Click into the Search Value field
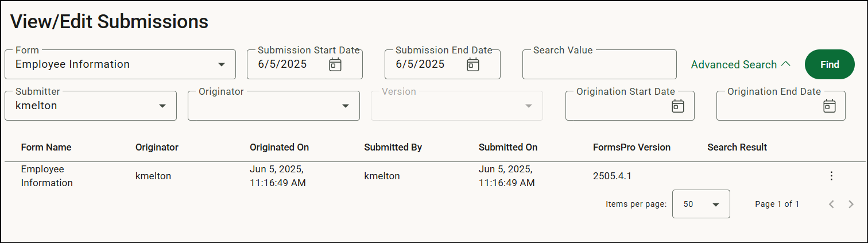Viewport: 868px width, 243px height. pyautogui.click(x=599, y=64)
